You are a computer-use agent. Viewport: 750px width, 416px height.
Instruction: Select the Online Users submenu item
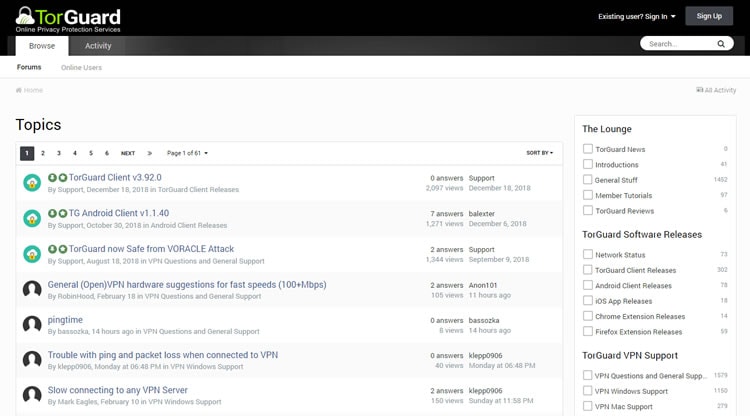[81, 67]
